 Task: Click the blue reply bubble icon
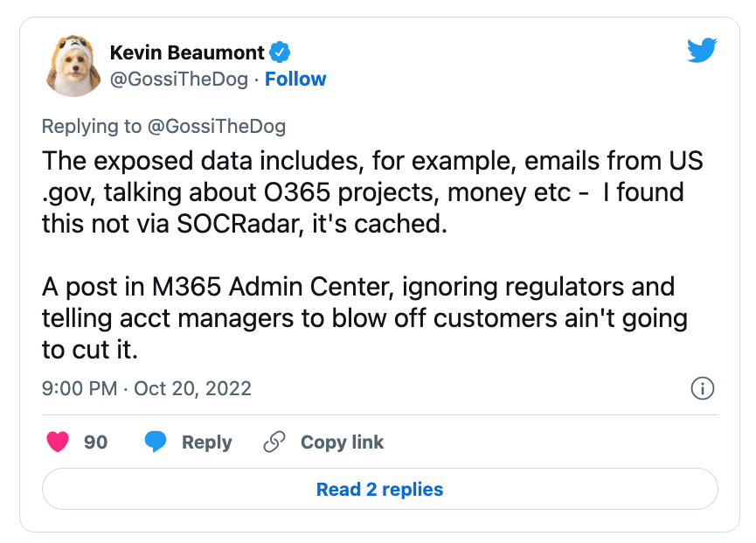pos(156,442)
